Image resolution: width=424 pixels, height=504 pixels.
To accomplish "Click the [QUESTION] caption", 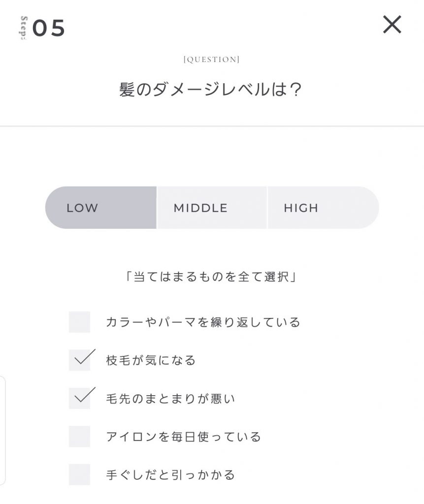I will coord(211,60).
